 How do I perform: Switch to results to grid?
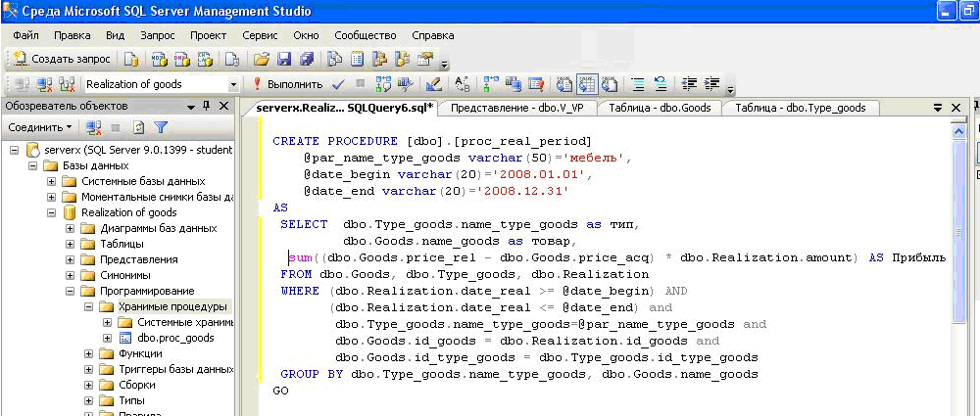[587, 84]
